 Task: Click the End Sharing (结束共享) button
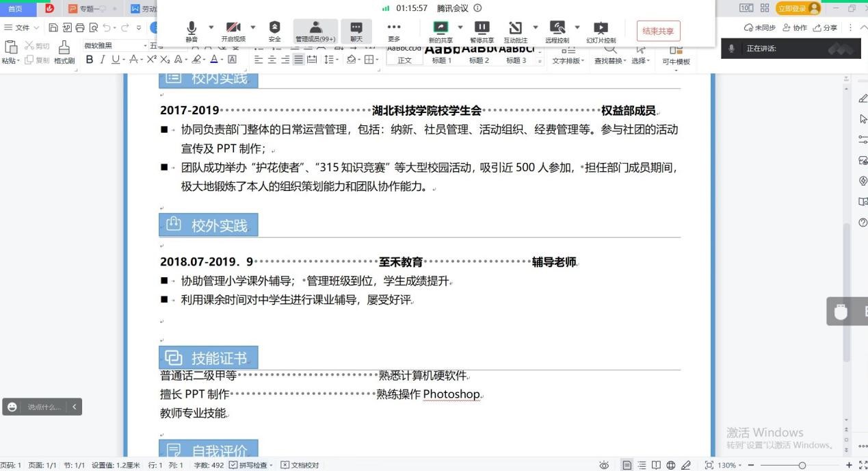click(658, 31)
